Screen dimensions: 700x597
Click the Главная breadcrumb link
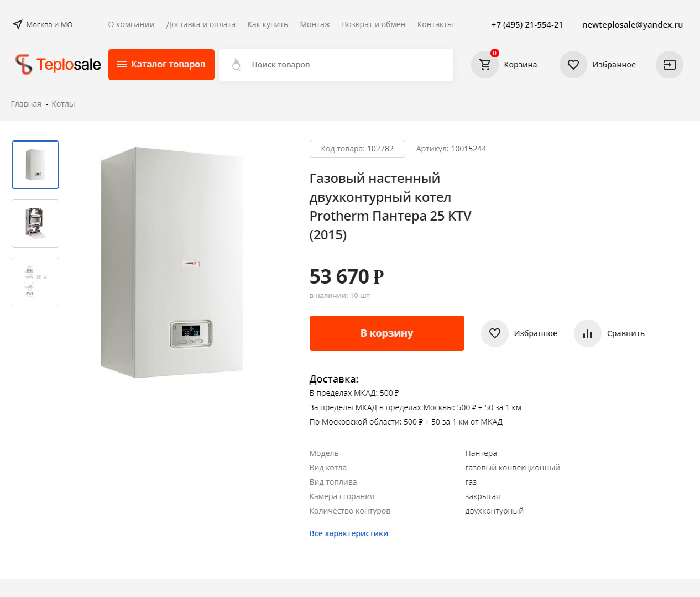26,104
